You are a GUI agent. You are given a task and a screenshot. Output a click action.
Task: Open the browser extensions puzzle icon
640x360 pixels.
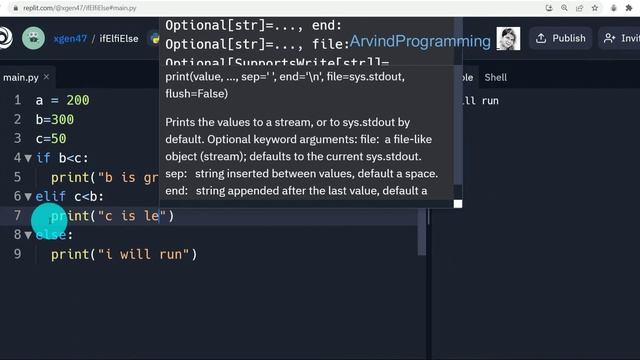(x=629, y=8)
